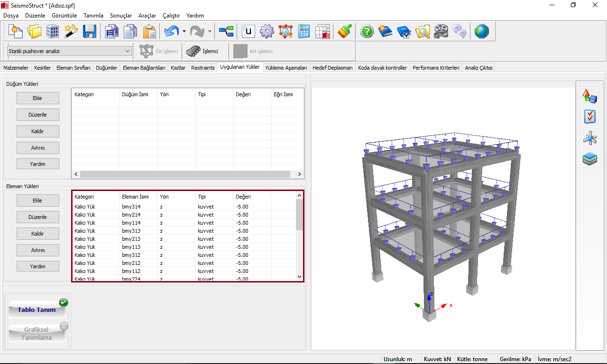The image size is (607, 364).
Task: Click the 3D building model view
Action: coord(443,218)
